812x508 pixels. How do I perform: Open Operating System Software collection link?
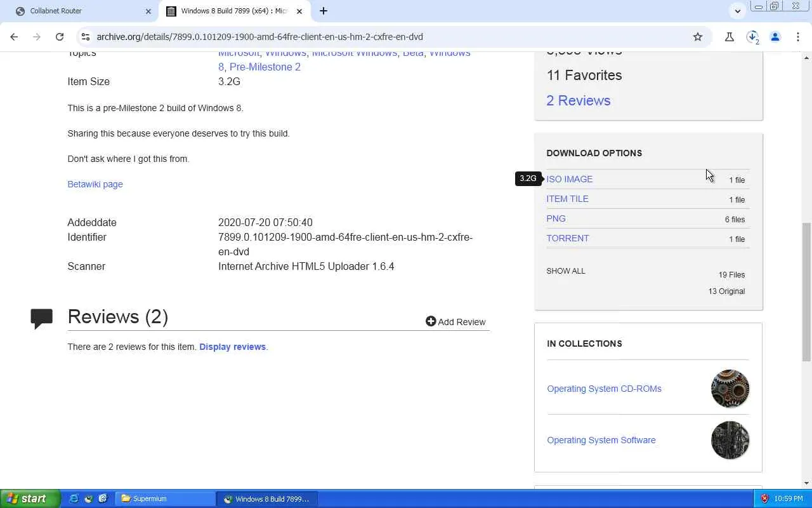(601, 440)
